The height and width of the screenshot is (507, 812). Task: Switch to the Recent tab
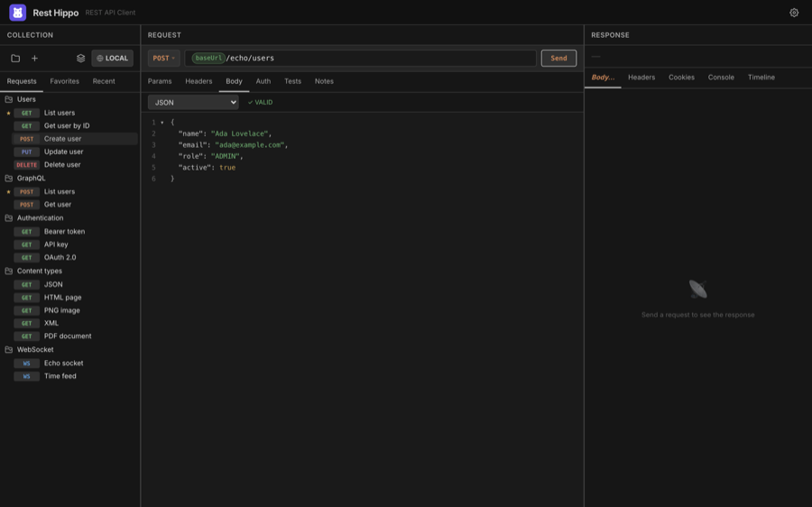(x=104, y=81)
